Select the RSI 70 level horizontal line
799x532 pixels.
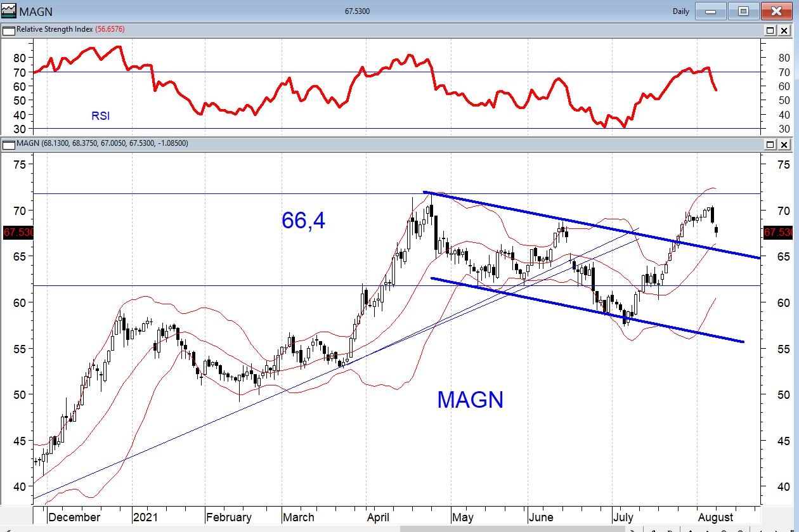(x=396, y=72)
